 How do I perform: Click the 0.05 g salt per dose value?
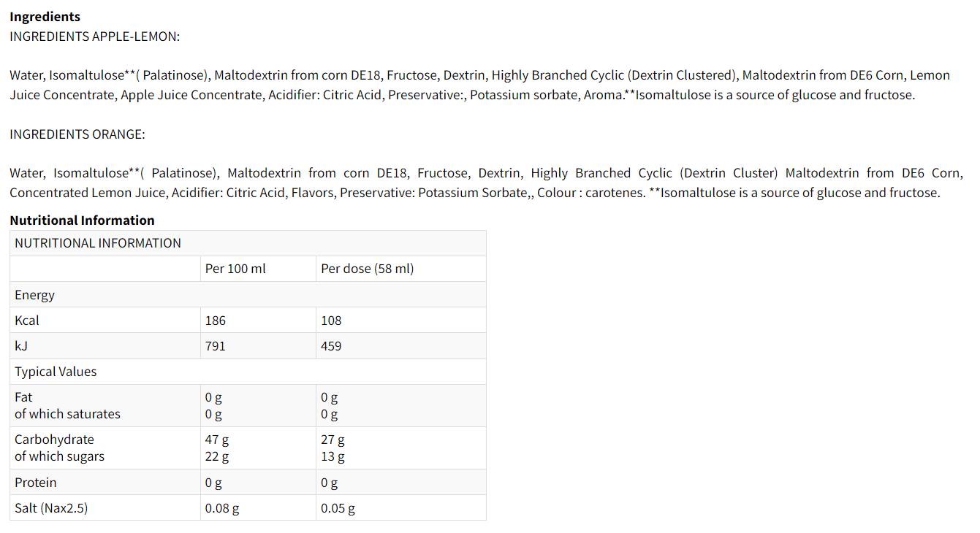(338, 508)
